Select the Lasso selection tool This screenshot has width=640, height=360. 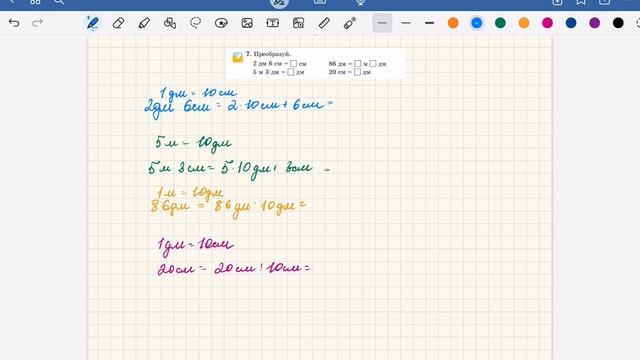click(196, 23)
